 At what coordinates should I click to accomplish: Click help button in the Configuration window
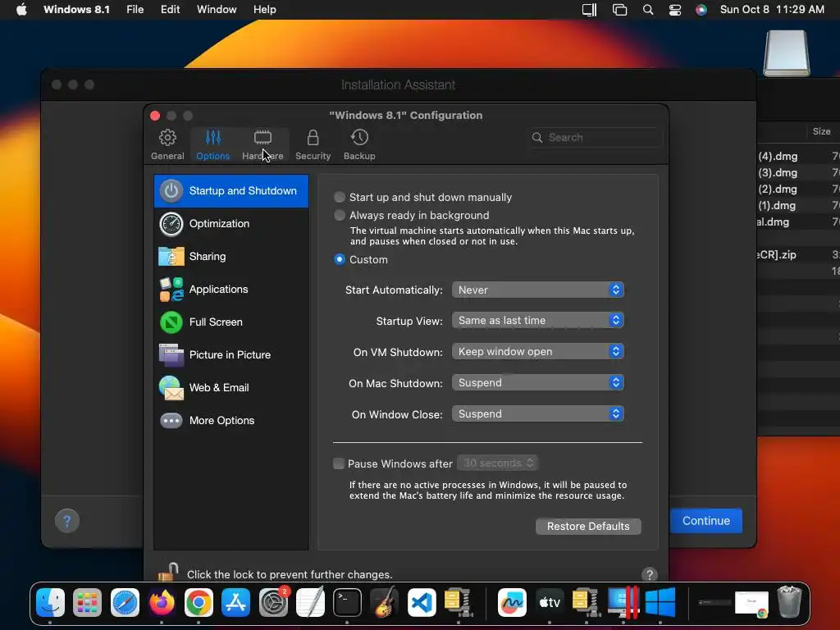pos(650,574)
